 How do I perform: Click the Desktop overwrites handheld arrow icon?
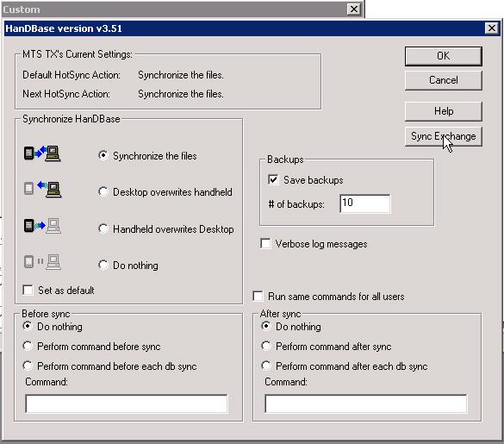pyautogui.click(x=42, y=189)
